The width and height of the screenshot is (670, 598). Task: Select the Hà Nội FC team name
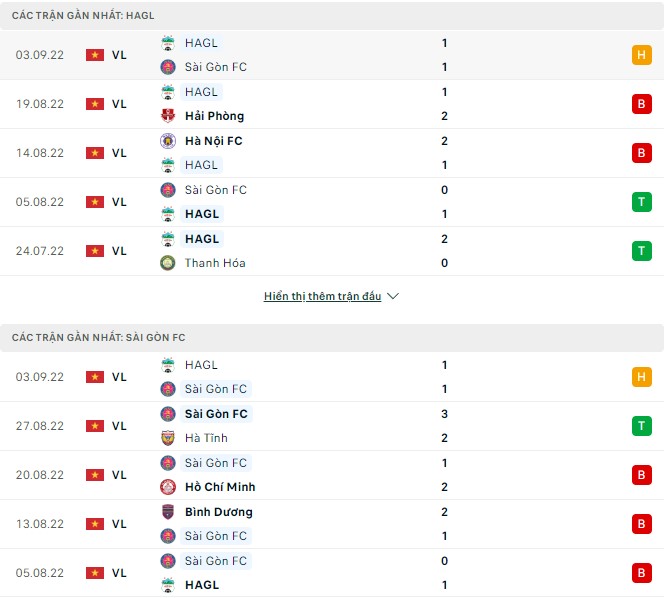tap(213, 141)
